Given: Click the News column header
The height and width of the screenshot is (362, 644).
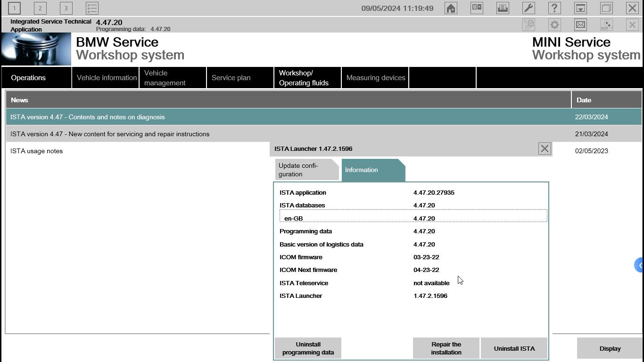Looking at the screenshot, I should pos(289,100).
